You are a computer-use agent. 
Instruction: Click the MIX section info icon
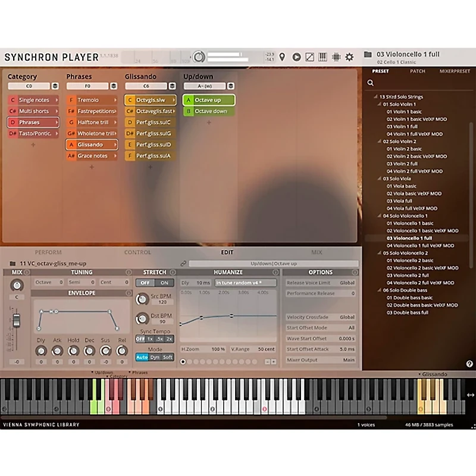(x=27, y=272)
